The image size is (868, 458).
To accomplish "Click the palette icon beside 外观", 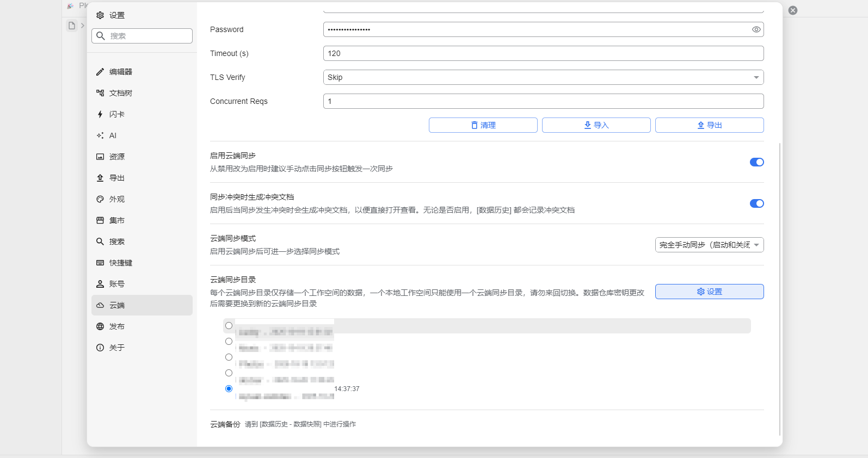I will [x=100, y=199].
